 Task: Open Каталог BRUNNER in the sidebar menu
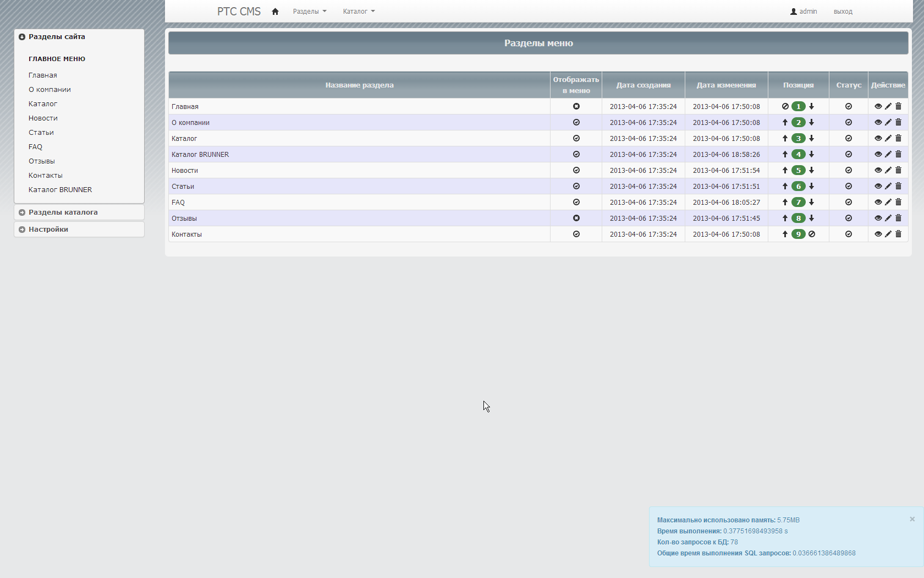61,190
